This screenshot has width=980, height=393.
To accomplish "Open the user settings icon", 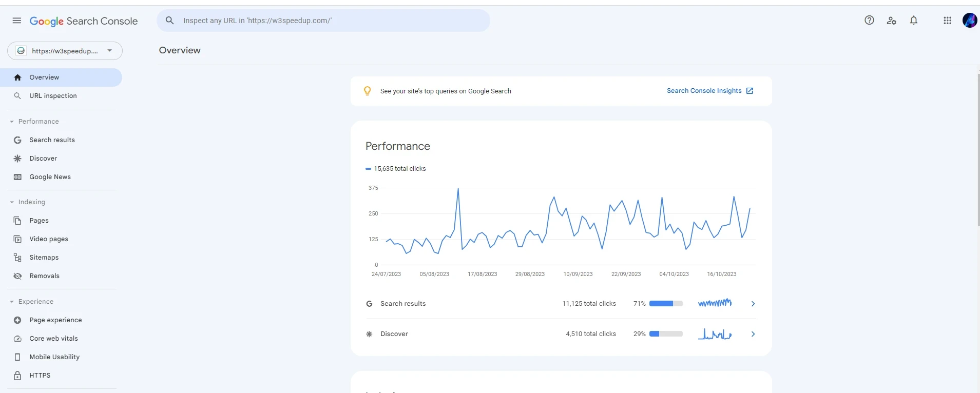I will pos(891,21).
